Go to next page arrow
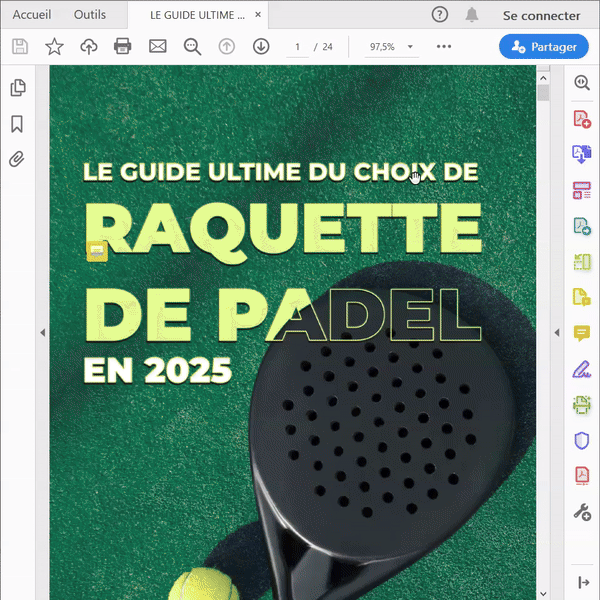 tap(261, 47)
